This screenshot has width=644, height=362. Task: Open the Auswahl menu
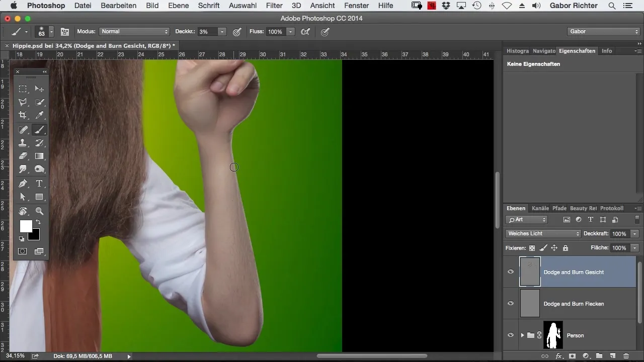point(243,6)
